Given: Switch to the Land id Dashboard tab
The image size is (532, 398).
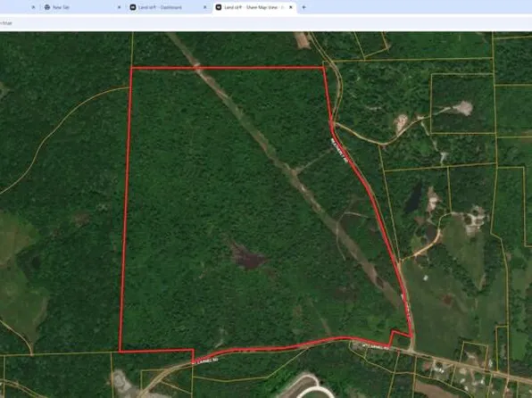Looking at the screenshot, I should point(169,7).
